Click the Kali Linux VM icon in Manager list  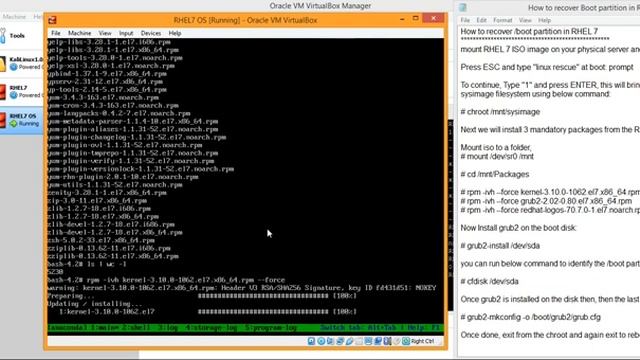(3, 64)
